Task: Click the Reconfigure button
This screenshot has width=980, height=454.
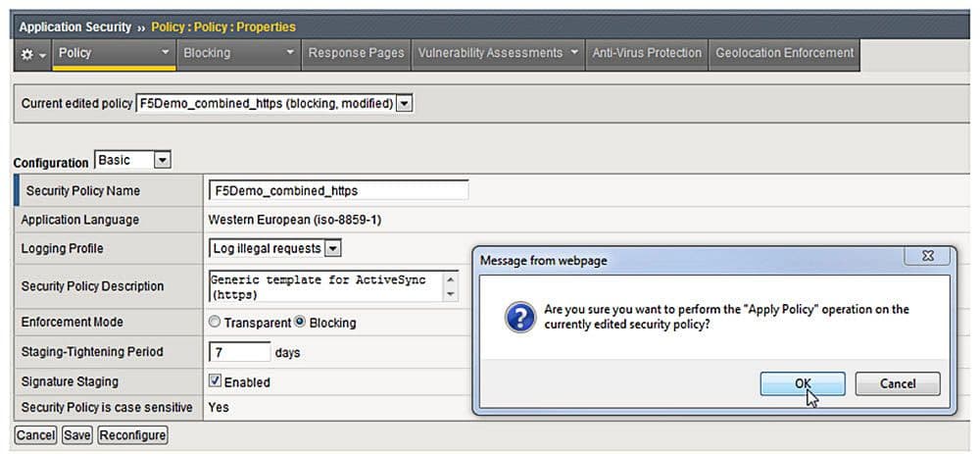Action: tap(132, 434)
